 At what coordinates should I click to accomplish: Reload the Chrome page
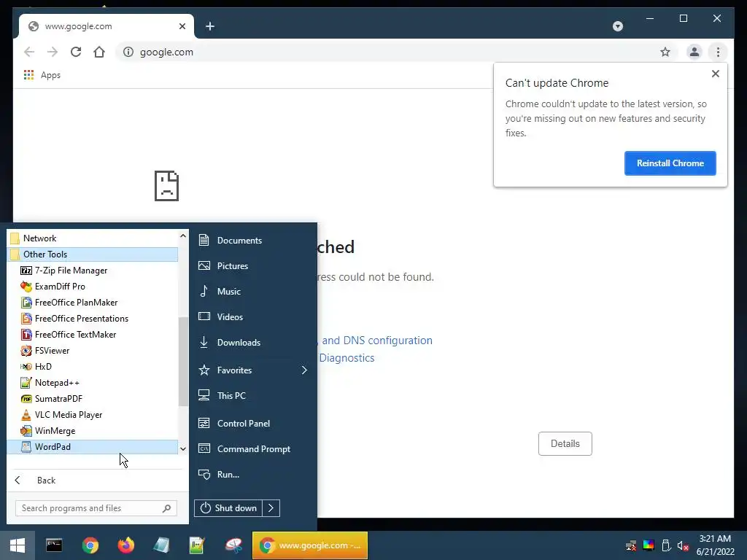(x=76, y=52)
